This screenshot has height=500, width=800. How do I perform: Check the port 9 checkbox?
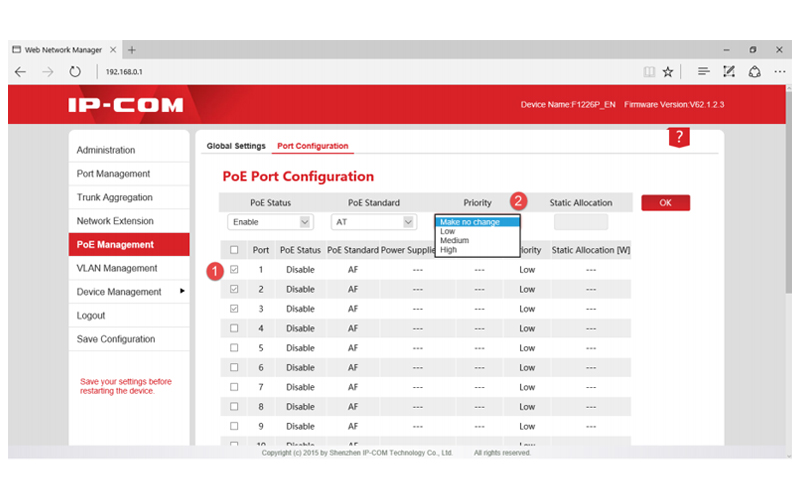pyautogui.click(x=234, y=426)
